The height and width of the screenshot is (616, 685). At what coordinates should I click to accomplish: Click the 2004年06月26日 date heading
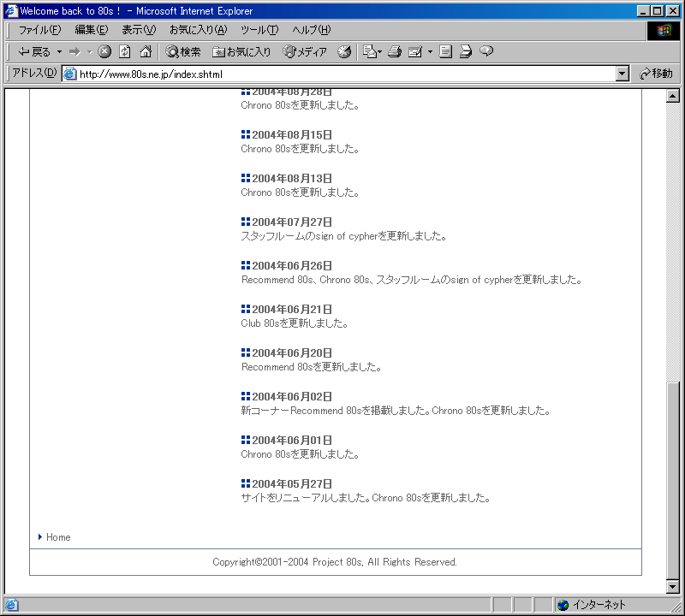click(x=292, y=266)
